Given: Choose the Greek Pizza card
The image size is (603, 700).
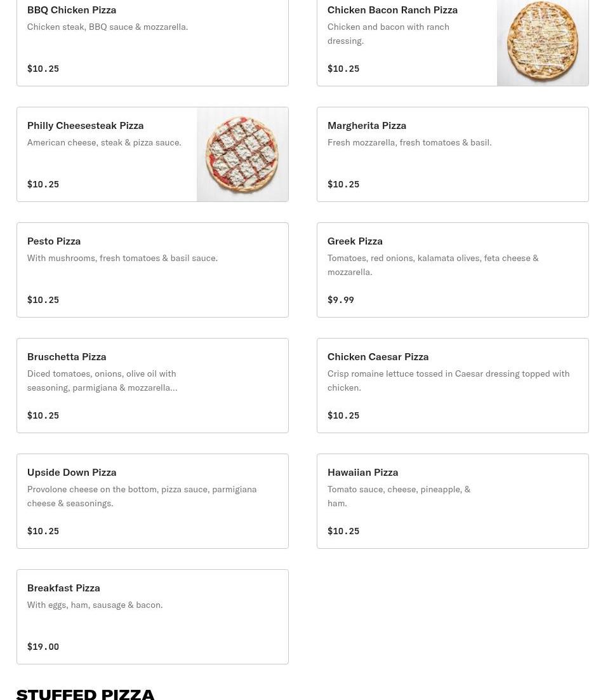Looking at the screenshot, I should [452, 270].
